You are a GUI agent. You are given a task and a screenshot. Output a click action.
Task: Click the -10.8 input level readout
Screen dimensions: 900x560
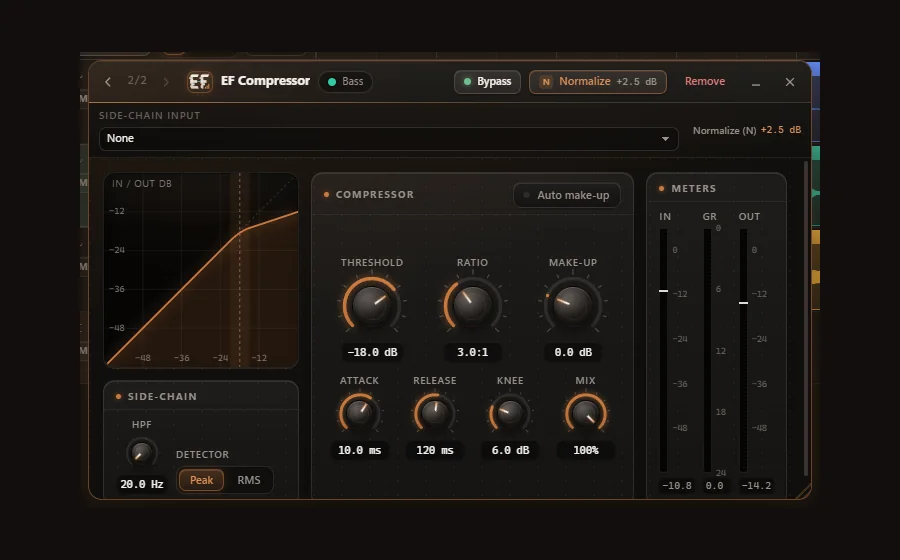click(677, 485)
